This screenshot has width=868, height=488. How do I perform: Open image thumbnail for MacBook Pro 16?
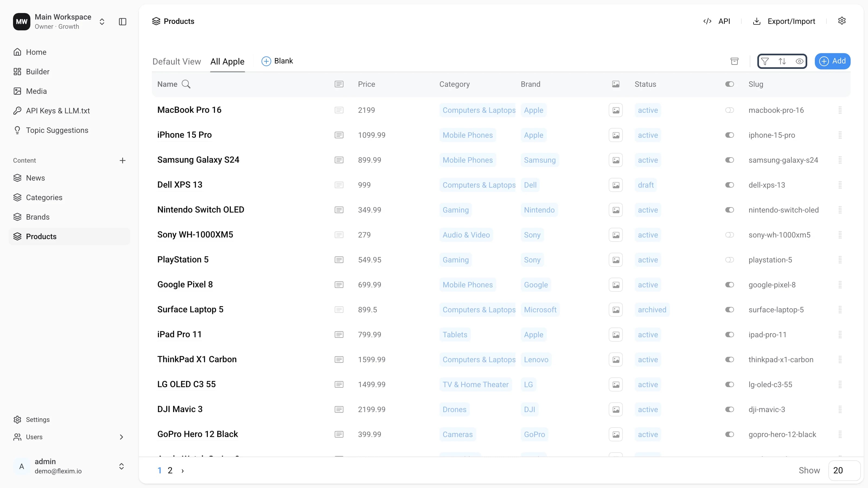[616, 110]
